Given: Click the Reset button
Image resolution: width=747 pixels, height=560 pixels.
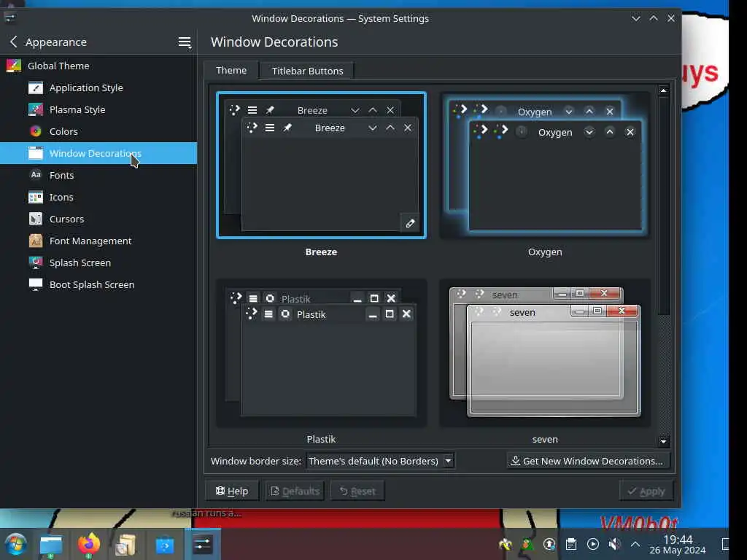Looking at the screenshot, I should (357, 491).
